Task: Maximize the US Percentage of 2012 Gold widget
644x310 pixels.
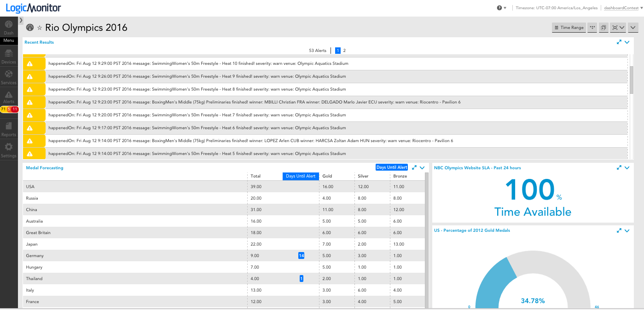Action: point(619,230)
